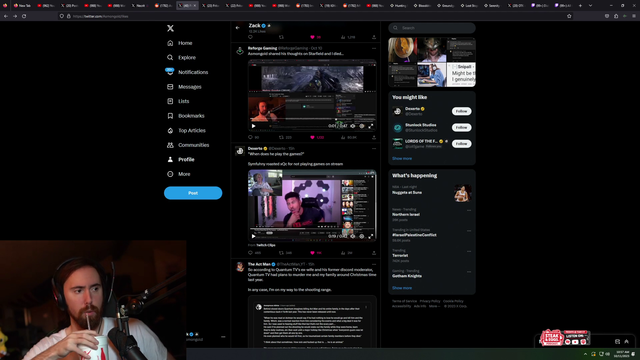Fullscreen the Deserto post video
Screen dimensions: 640x360
(371, 236)
